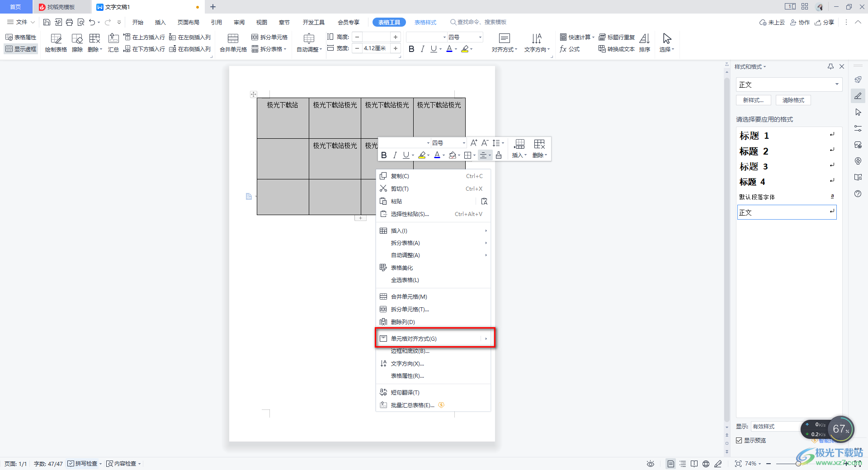This screenshot has width=868, height=470.
Task: Insert a Formula via fx button
Action: pos(570,49)
